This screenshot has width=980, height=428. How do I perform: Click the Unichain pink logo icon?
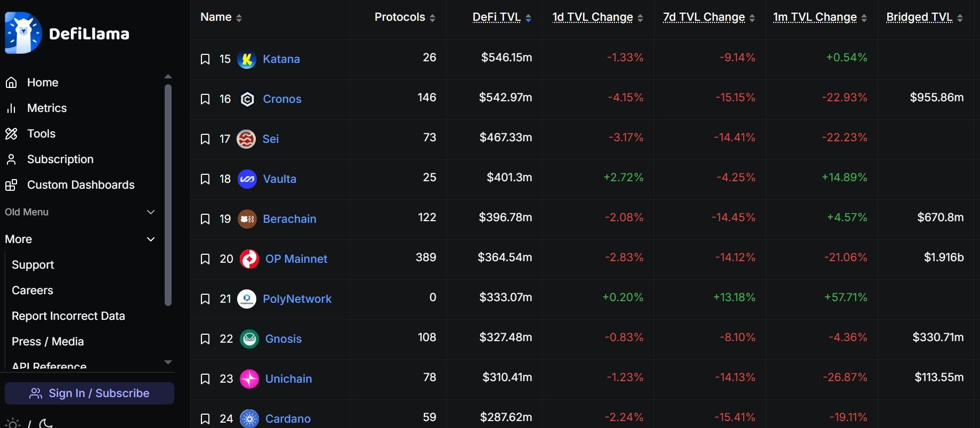pos(249,379)
